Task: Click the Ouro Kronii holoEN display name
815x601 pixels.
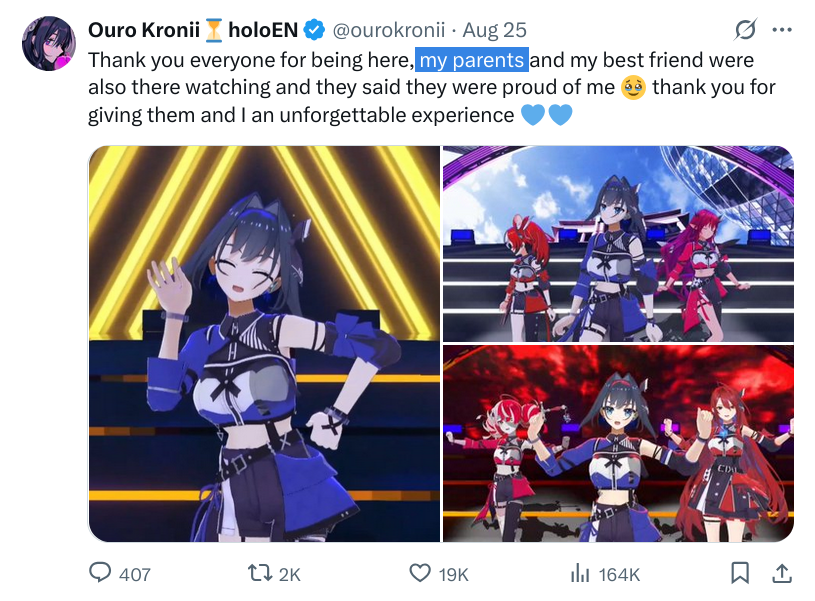Action: tap(193, 30)
